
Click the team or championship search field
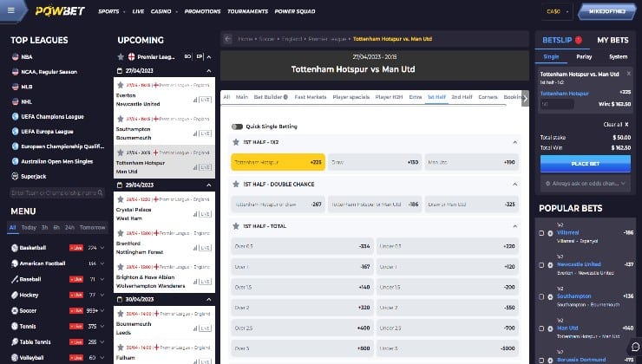coord(57,192)
